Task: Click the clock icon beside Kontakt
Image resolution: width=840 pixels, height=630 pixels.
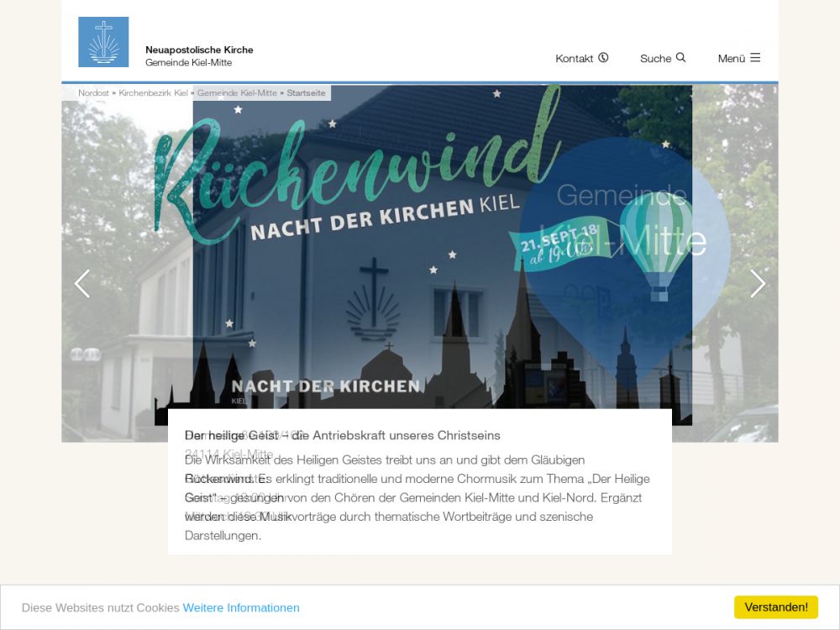Action: [x=603, y=58]
